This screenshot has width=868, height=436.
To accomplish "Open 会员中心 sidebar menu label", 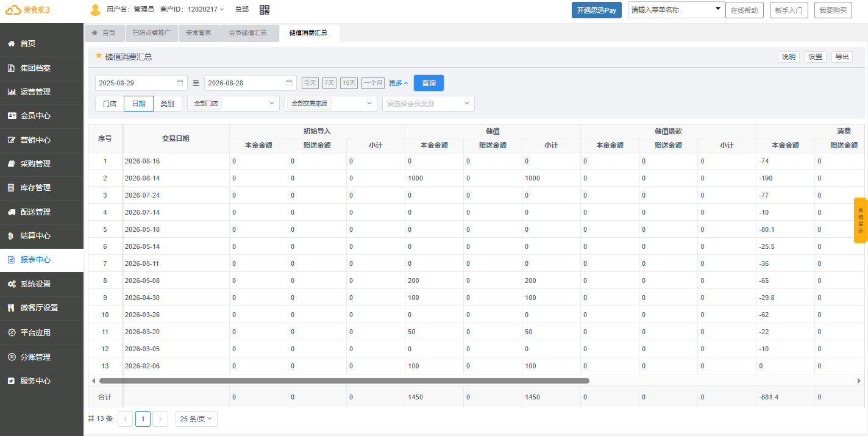I will tap(35, 116).
